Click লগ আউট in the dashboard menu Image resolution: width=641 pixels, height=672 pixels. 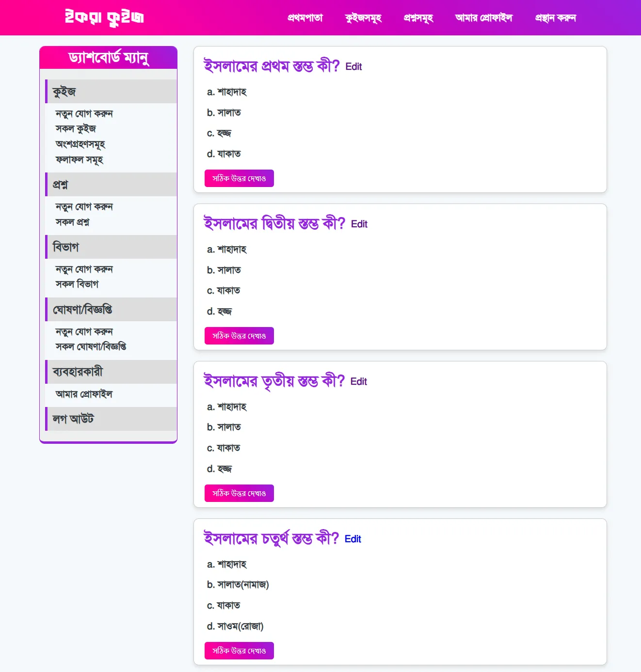coord(73,419)
